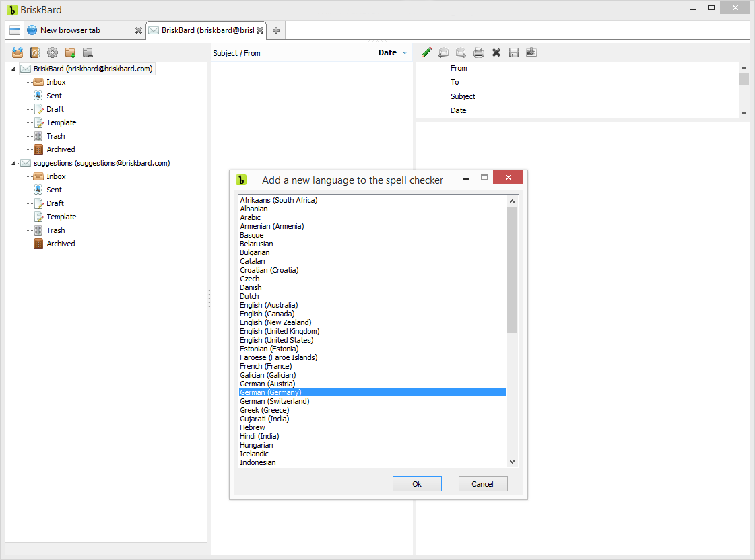
Task: Collapse the BriskBard account tree
Action: pyautogui.click(x=13, y=69)
